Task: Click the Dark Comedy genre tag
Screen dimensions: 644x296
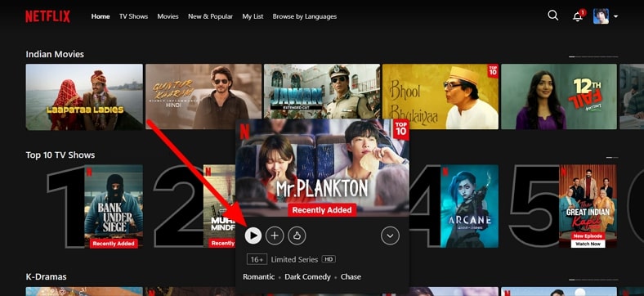Action: point(307,276)
